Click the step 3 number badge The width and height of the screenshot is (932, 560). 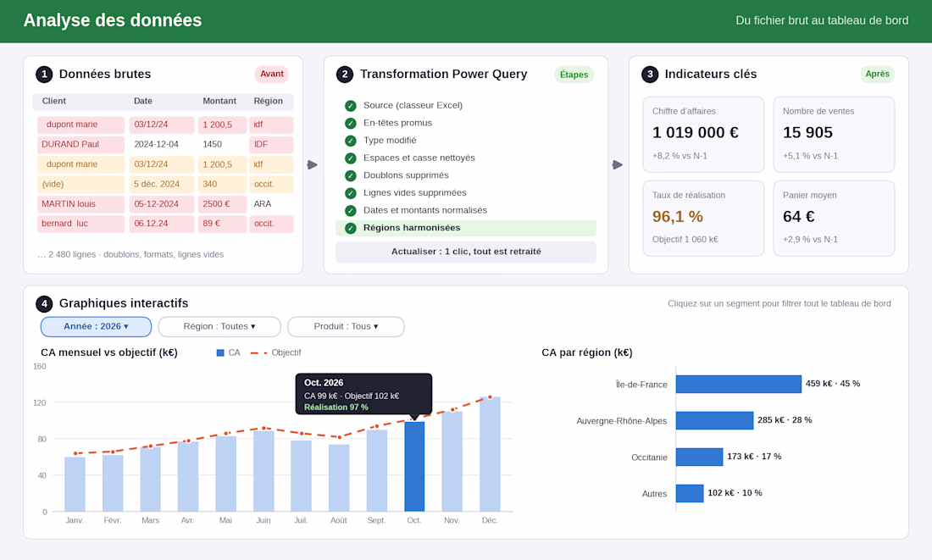pyautogui.click(x=650, y=75)
